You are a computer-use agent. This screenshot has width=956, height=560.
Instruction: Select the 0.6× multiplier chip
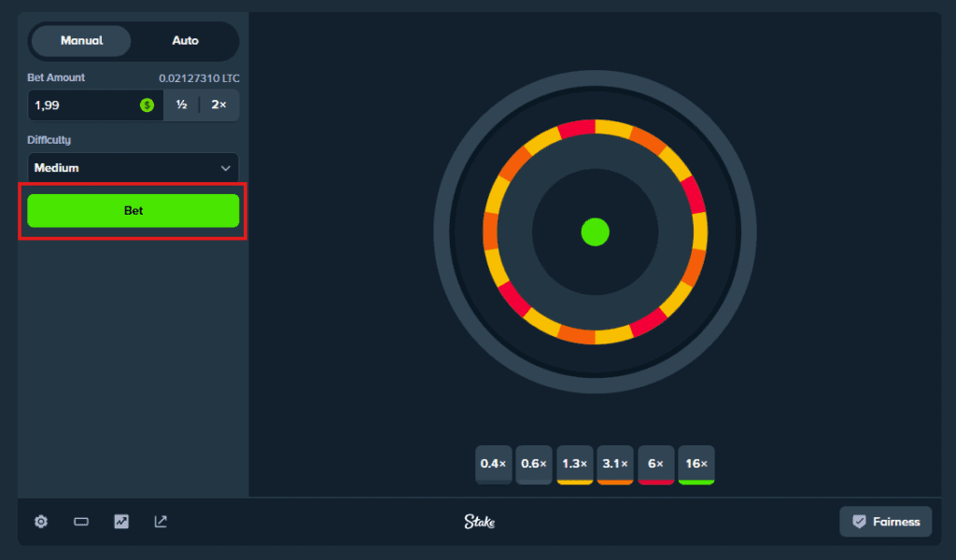533,464
